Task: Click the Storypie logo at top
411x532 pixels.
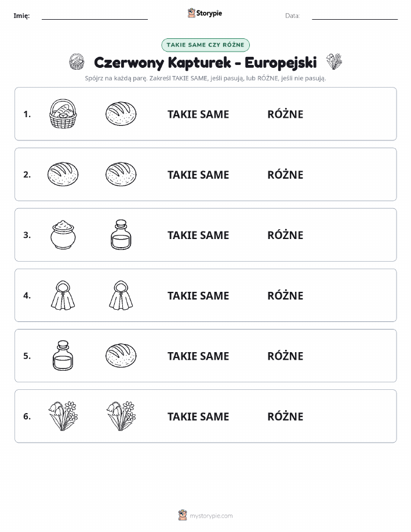Action: click(205, 13)
